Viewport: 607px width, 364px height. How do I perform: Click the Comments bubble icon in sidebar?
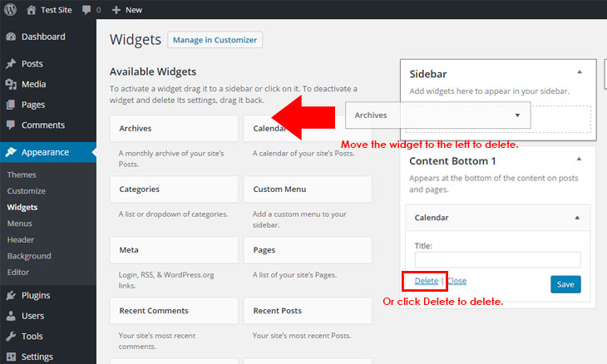pyautogui.click(x=12, y=125)
